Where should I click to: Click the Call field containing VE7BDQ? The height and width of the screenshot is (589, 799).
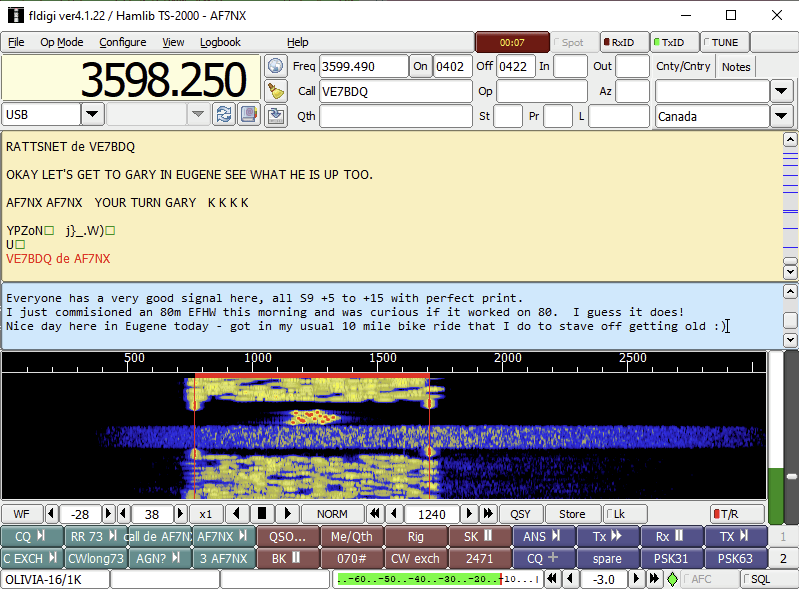pos(395,91)
